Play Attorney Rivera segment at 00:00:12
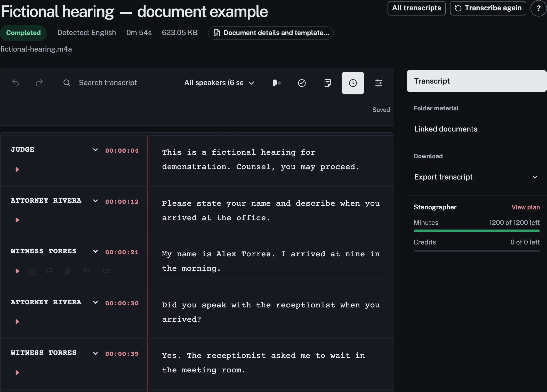 tap(17, 220)
